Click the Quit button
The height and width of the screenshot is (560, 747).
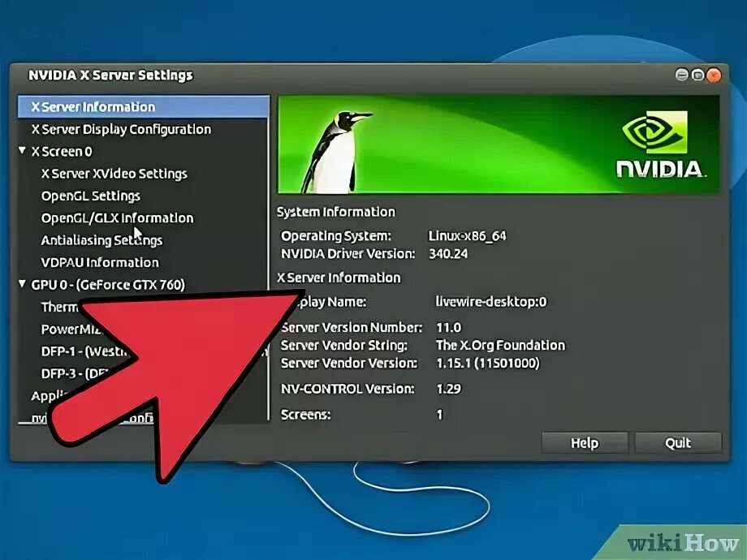pyautogui.click(x=678, y=443)
